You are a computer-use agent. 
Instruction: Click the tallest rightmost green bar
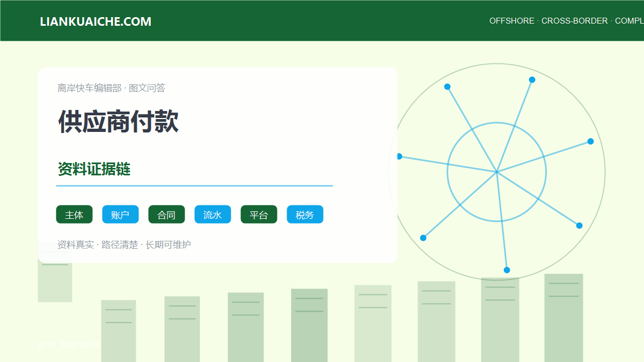tap(563, 318)
